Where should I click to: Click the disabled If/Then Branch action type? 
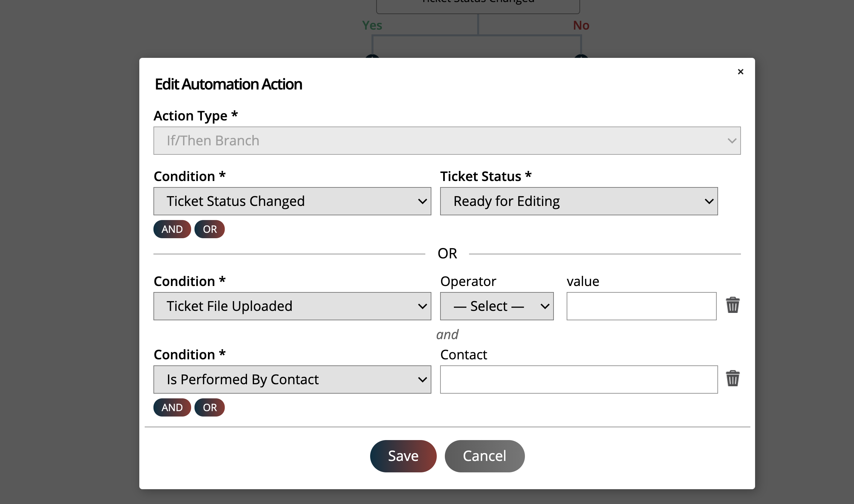[x=447, y=141]
